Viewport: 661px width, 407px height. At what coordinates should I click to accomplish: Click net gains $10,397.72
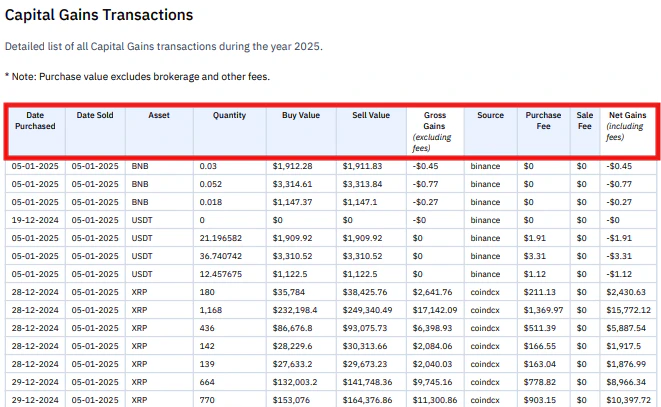pyautogui.click(x=629, y=400)
